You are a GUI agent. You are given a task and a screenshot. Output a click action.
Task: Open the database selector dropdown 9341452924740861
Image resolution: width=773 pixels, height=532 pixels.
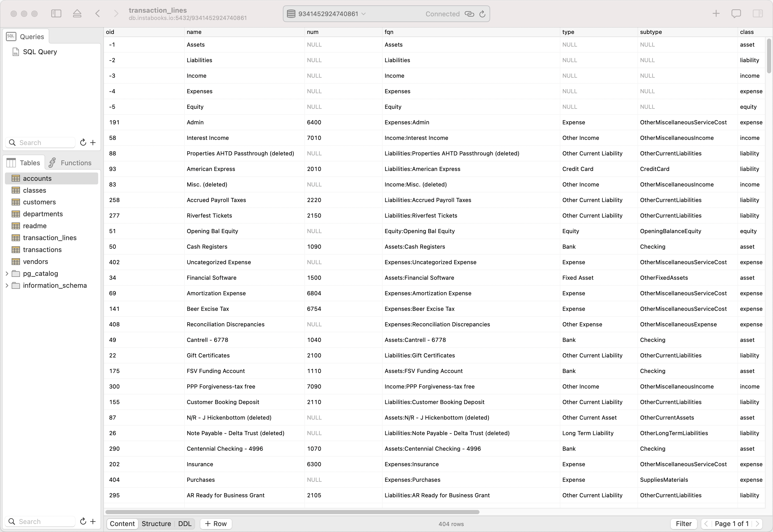332,14
